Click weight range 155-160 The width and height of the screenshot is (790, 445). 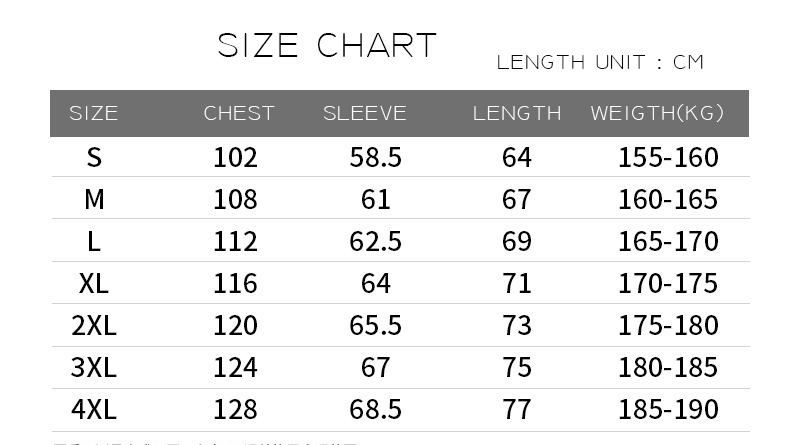coord(668,157)
